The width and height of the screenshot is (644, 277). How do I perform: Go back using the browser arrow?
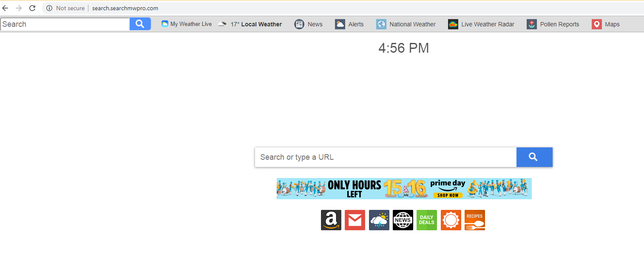click(x=5, y=8)
